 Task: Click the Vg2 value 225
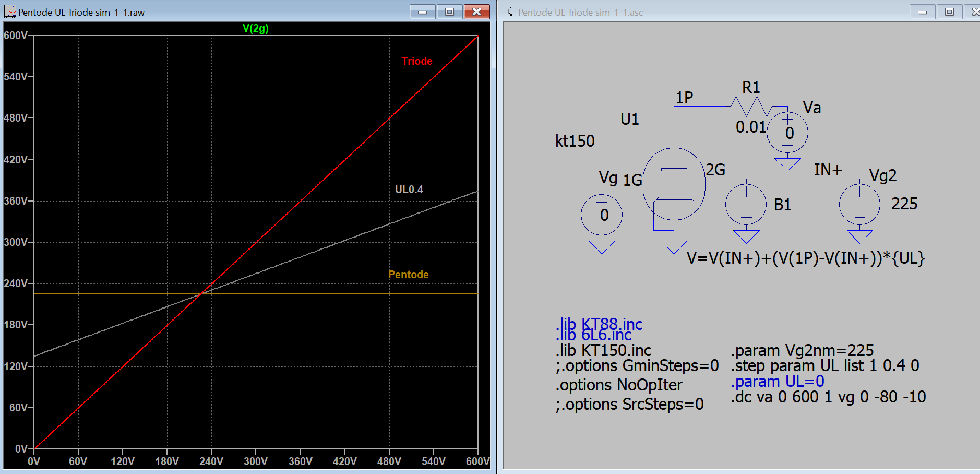[x=904, y=204]
